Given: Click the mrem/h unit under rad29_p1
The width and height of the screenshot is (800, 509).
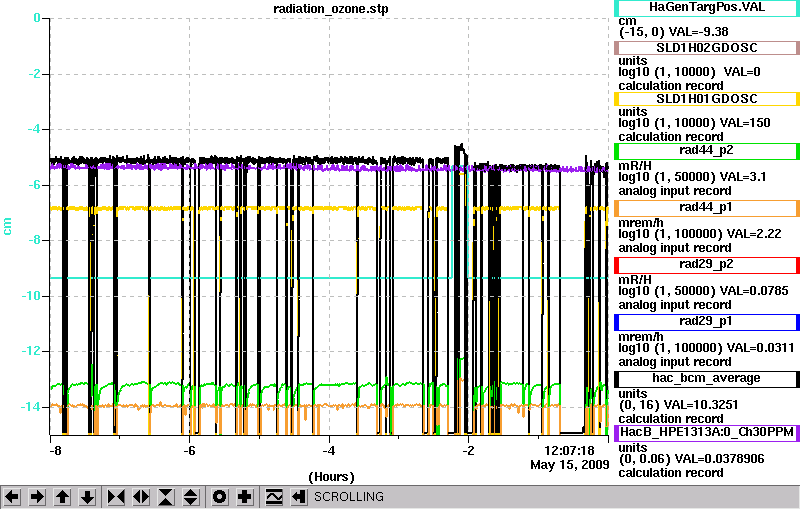Looking at the screenshot, I should [641, 337].
